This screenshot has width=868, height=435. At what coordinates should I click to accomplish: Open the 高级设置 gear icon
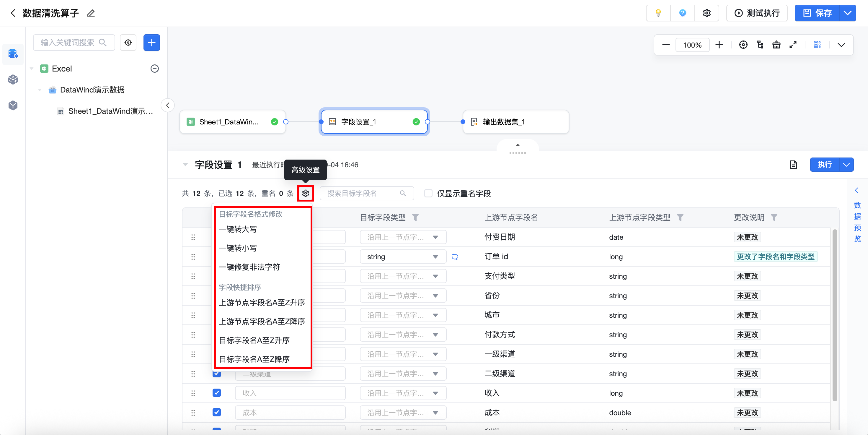305,193
